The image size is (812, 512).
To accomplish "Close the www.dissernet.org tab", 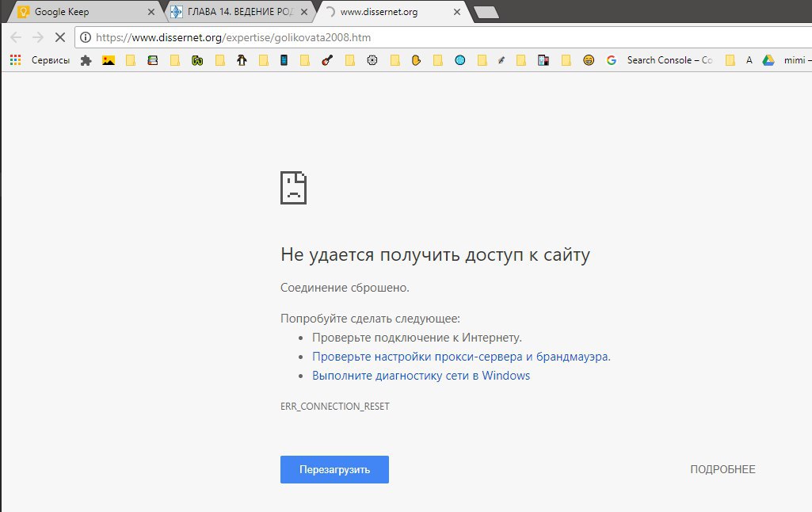I will (x=458, y=12).
